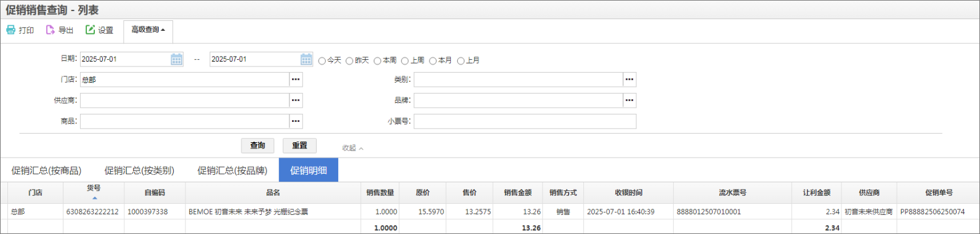Click the 货号 column sort arrow
Viewport: 980px width, 234px height.
94,198
